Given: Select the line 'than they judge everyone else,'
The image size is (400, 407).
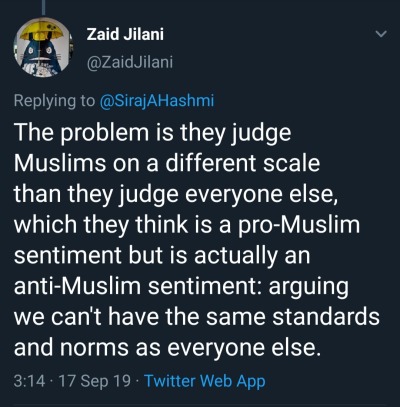Looking at the screenshot, I should [176, 194].
